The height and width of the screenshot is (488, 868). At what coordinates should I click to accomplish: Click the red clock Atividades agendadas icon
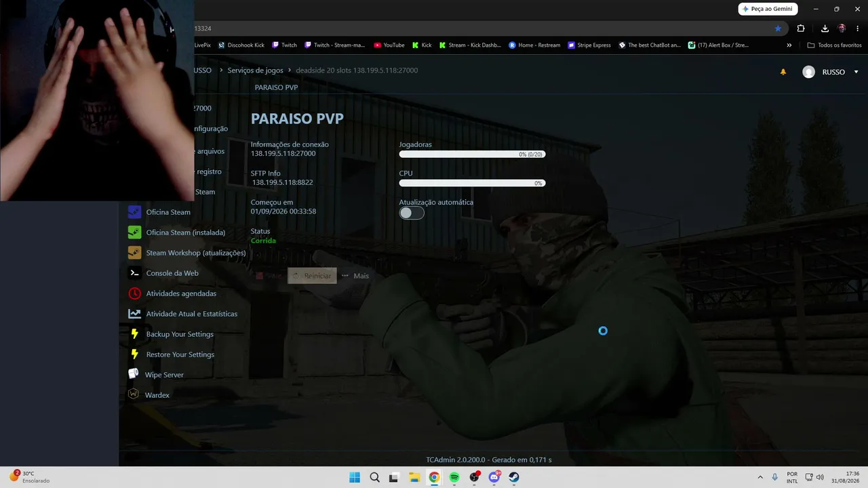click(134, 293)
